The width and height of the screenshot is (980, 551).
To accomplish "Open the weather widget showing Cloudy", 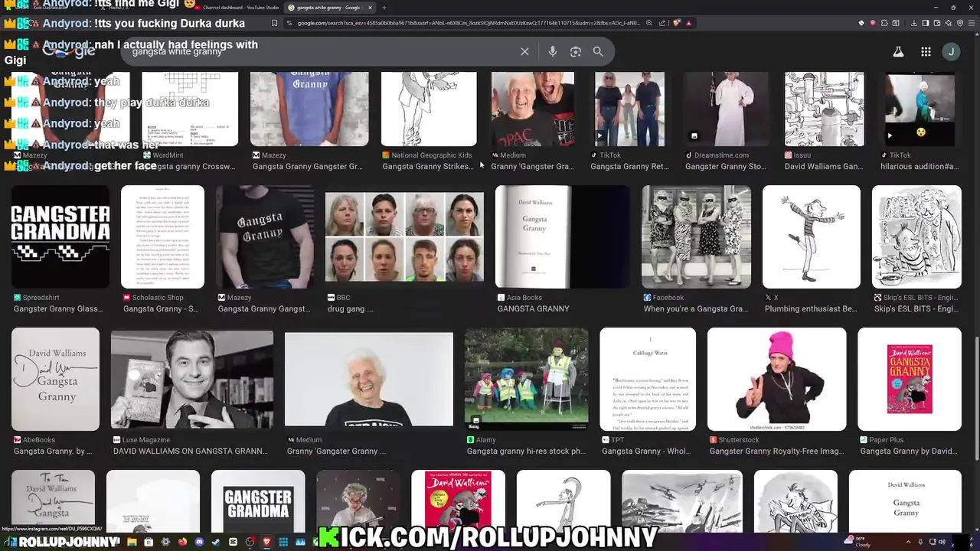I will tap(856, 542).
